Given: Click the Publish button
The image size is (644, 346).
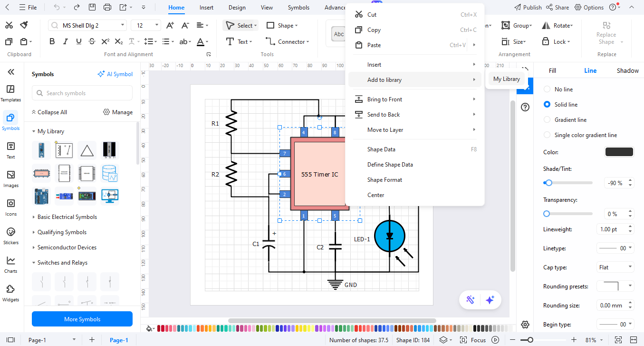Looking at the screenshot, I should click(528, 8).
